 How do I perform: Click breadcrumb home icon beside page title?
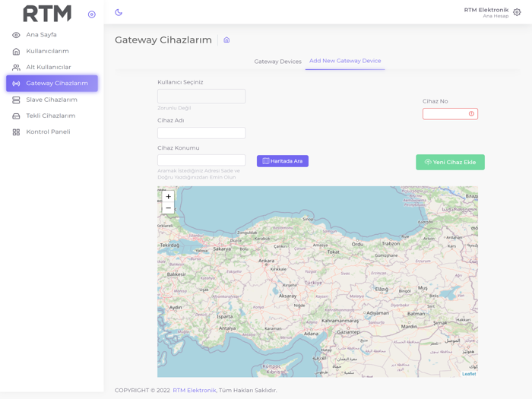coord(226,40)
